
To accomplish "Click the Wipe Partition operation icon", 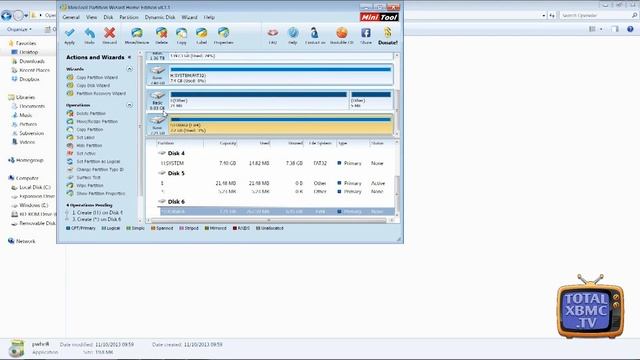I will coord(70,185).
